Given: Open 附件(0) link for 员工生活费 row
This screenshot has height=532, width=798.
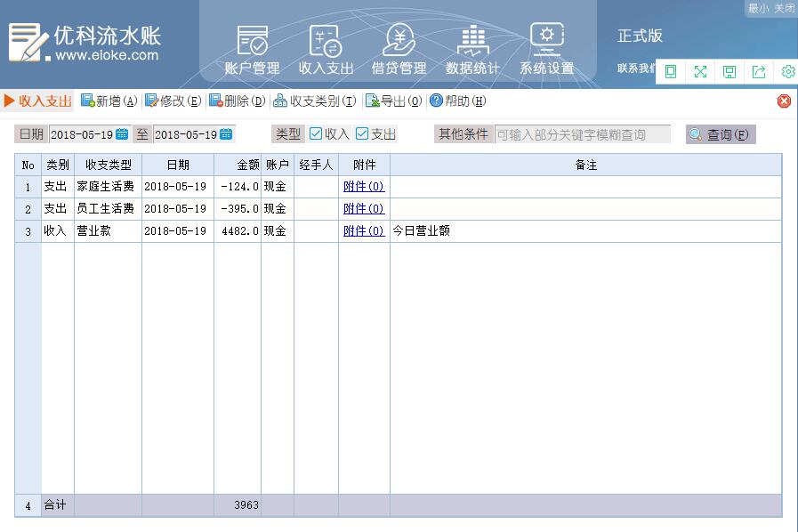Looking at the screenshot, I should point(364,209).
